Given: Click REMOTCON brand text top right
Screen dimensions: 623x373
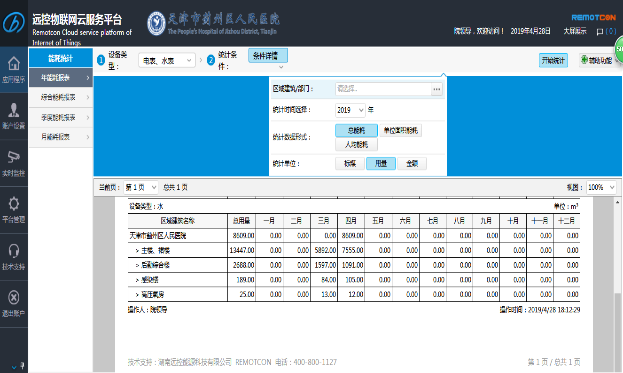Looking at the screenshot, I should point(594,17).
